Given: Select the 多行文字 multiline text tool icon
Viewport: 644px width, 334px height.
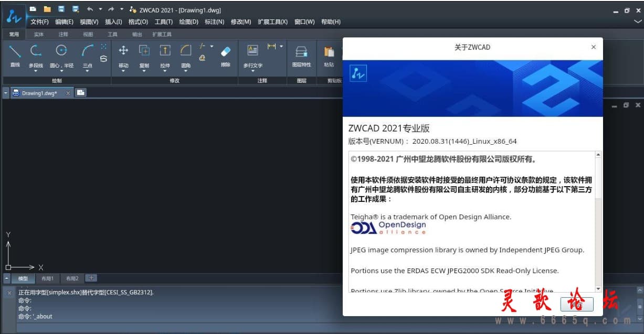Looking at the screenshot, I should point(252,50).
